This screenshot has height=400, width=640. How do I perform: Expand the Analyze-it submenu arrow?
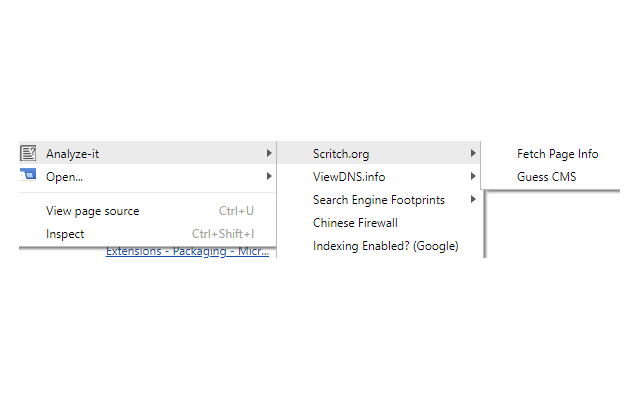[269, 153]
